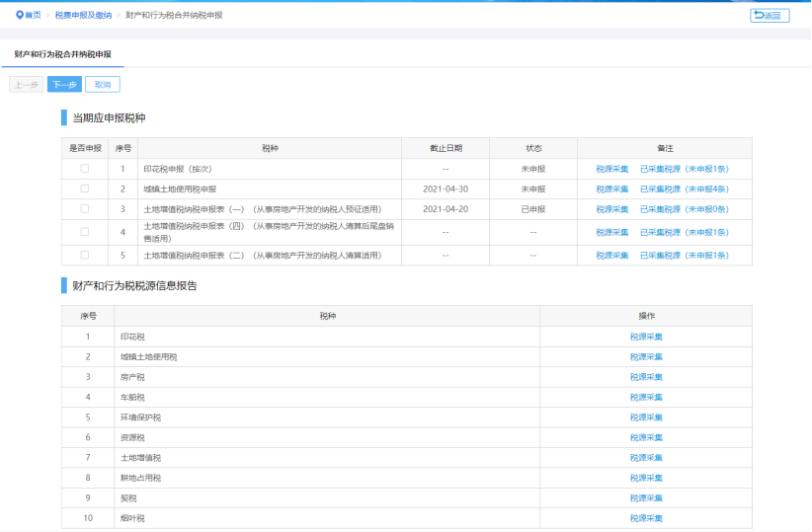Click the 未申报 status of 印花税申报（按次）
The image size is (812, 532).
coord(532,169)
